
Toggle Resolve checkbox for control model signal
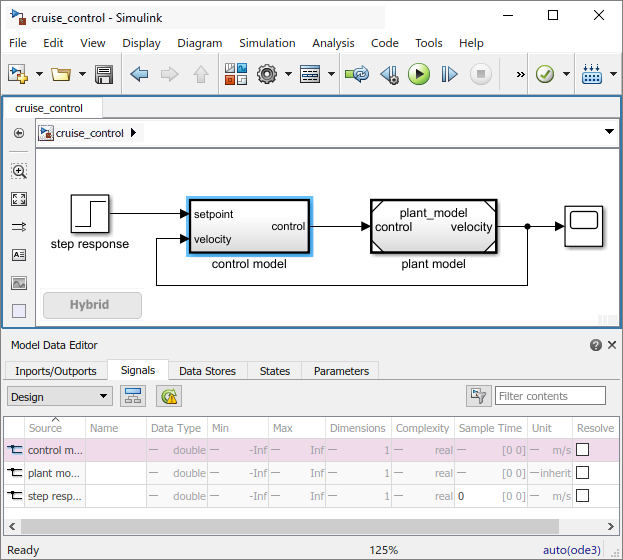tap(582, 450)
